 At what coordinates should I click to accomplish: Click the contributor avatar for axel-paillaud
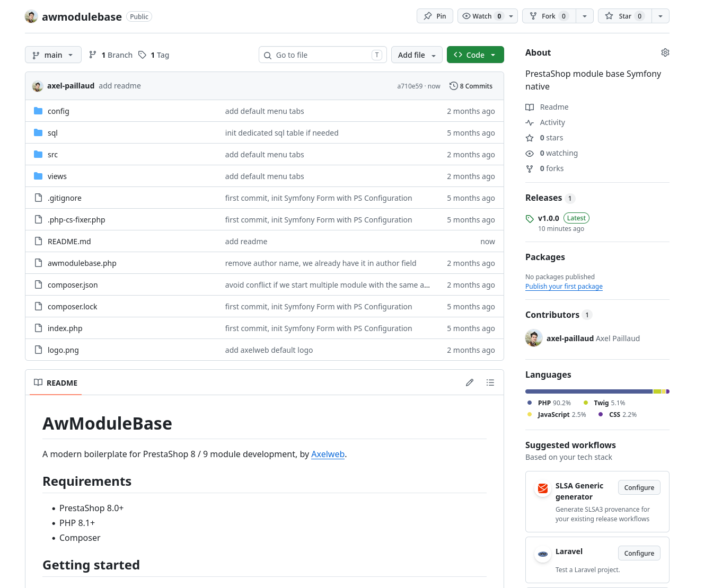click(534, 338)
